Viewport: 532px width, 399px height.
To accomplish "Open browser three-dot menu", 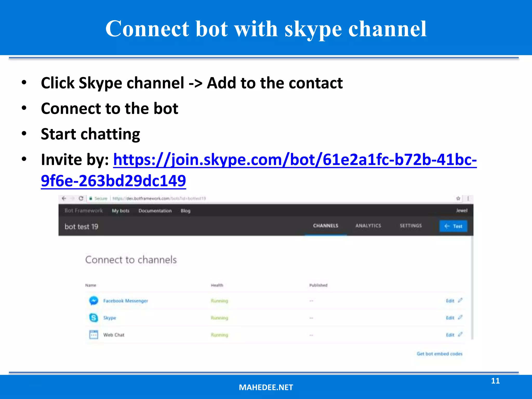I will [x=468, y=198].
